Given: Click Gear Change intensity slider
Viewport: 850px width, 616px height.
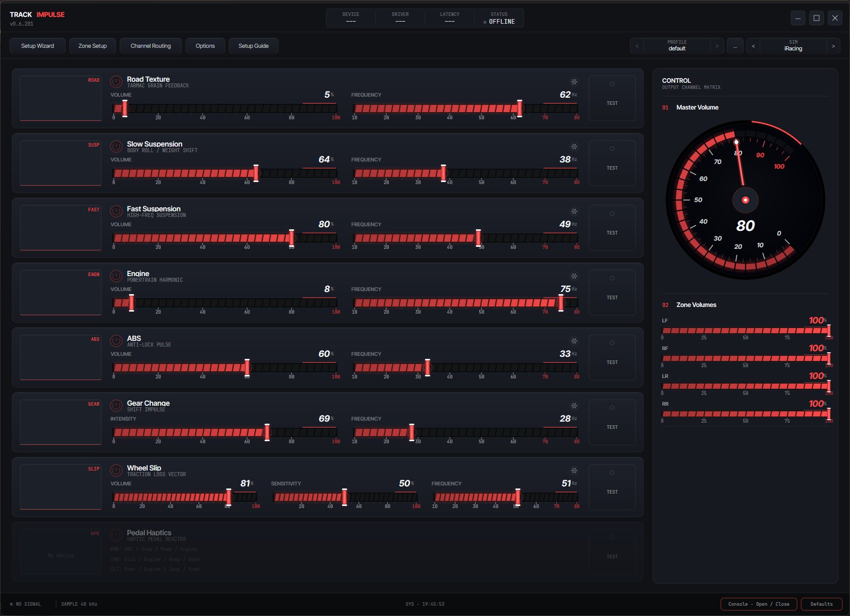Looking at the screenshot, I should (225, 432).
